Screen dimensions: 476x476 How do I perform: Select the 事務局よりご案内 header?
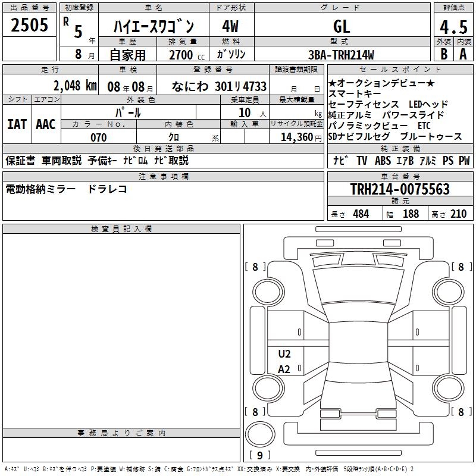pyautogui.click(x=121, y=433)
